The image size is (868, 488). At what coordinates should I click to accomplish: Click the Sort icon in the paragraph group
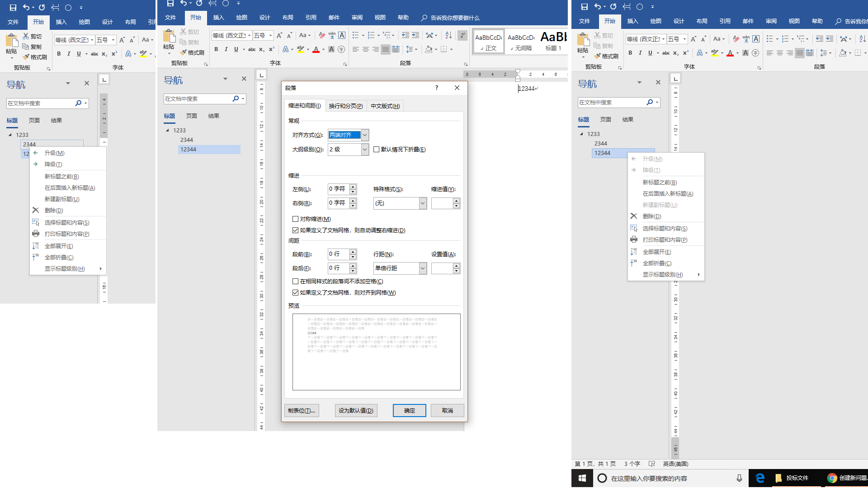pyautogui.click(x=448, y=35)
